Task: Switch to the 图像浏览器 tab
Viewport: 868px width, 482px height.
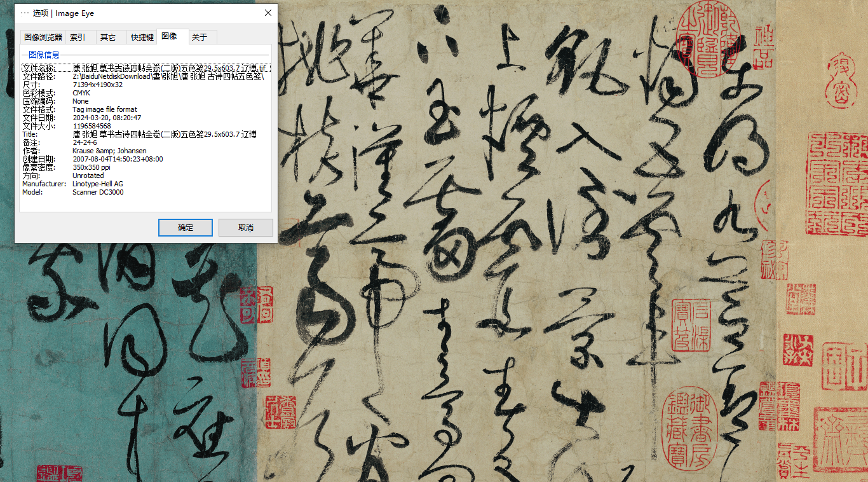Action: pos(43,38)
